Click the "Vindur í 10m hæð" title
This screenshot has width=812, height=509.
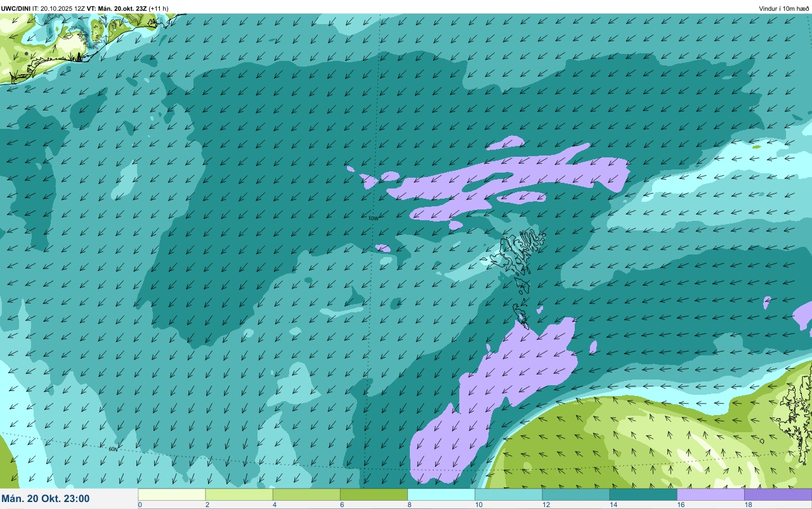pos(784,9)
